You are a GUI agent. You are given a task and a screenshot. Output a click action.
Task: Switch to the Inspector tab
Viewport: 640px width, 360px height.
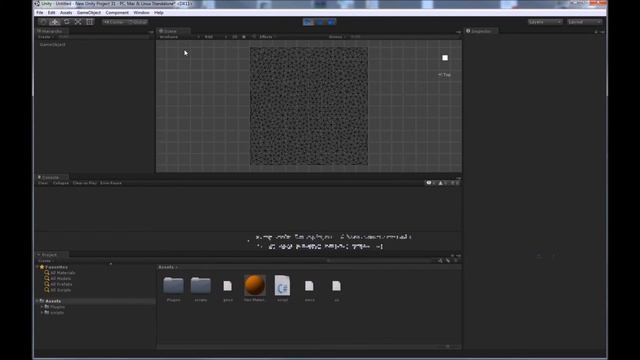481,31
